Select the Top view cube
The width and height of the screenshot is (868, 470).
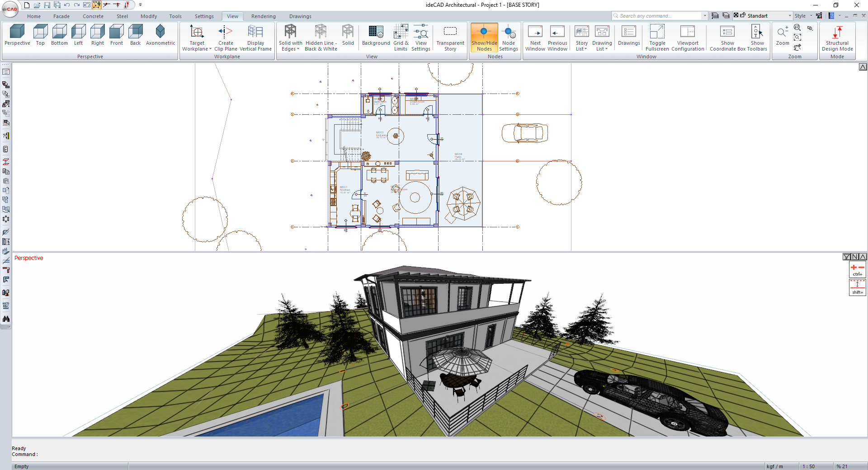(40, 35)
